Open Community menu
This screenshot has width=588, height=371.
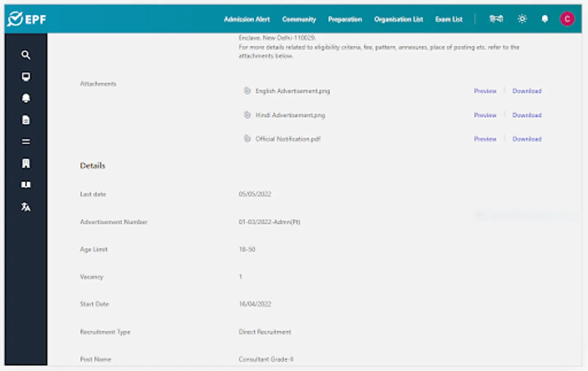click(x=299, y=19)
